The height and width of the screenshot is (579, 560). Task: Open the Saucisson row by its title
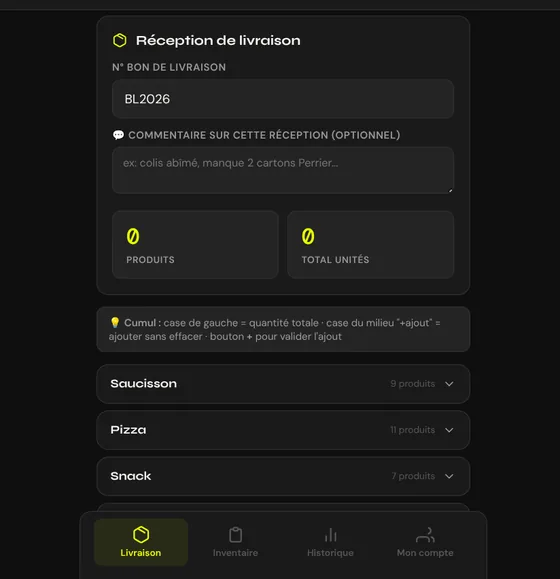144,384
